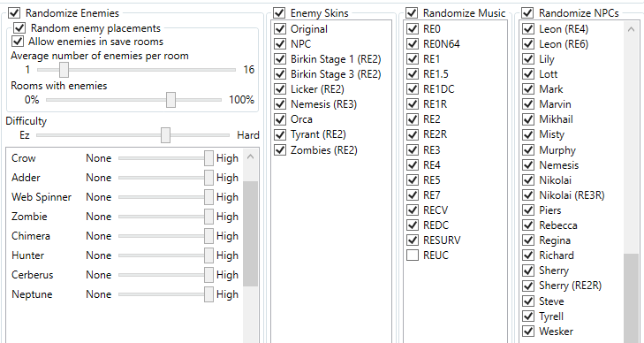Uncheck the NPC enemy skin

point(280,44)
